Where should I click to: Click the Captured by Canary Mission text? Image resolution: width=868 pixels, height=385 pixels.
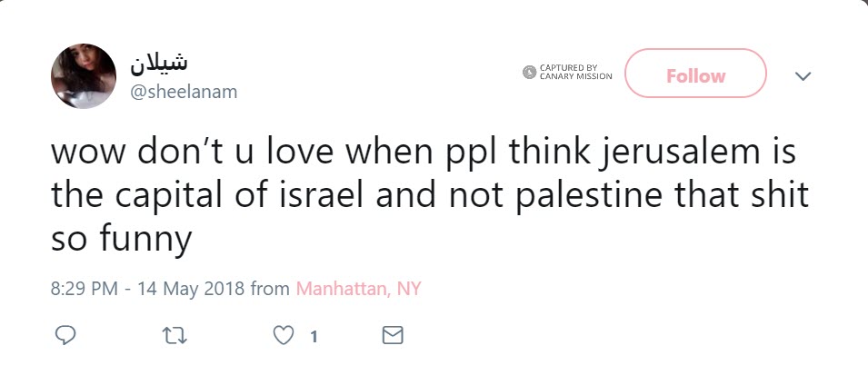click(575, 73)
